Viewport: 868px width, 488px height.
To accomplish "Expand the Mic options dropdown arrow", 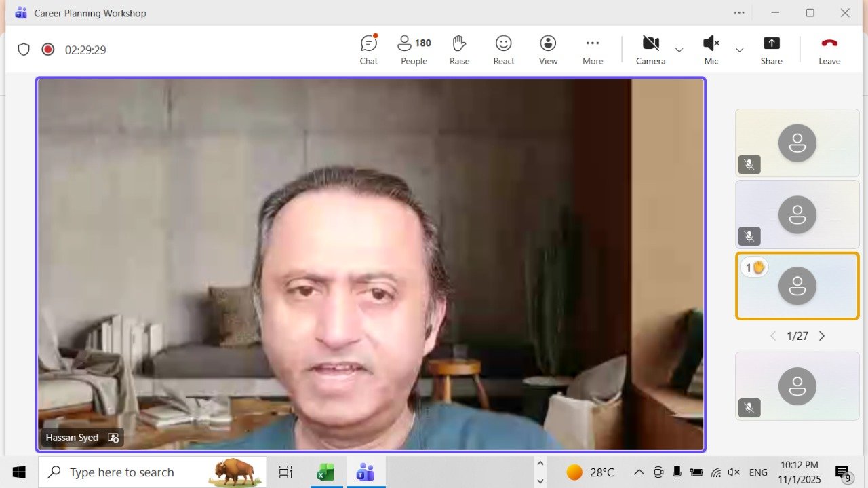I will [739, 50].
